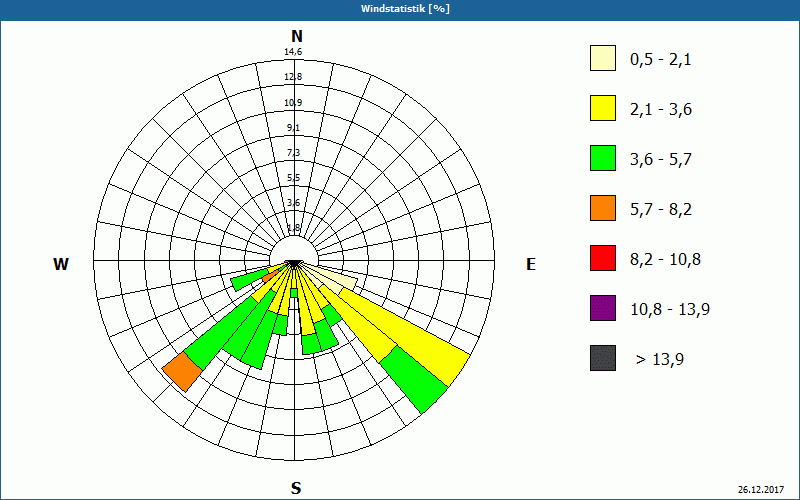Viewport: 800px width, 500px height.
Task: Click the N compass label
Action: pyautogui.click(x=296, y=36)
